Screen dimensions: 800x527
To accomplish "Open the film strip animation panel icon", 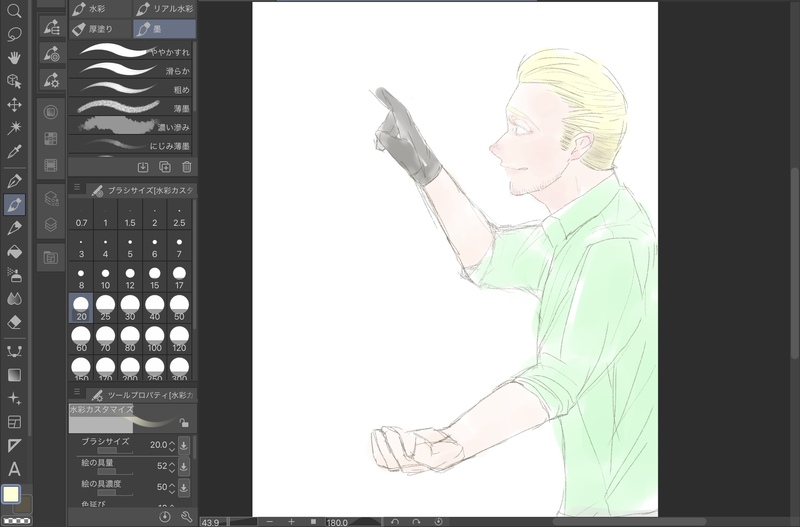I will tap(51, 165).
